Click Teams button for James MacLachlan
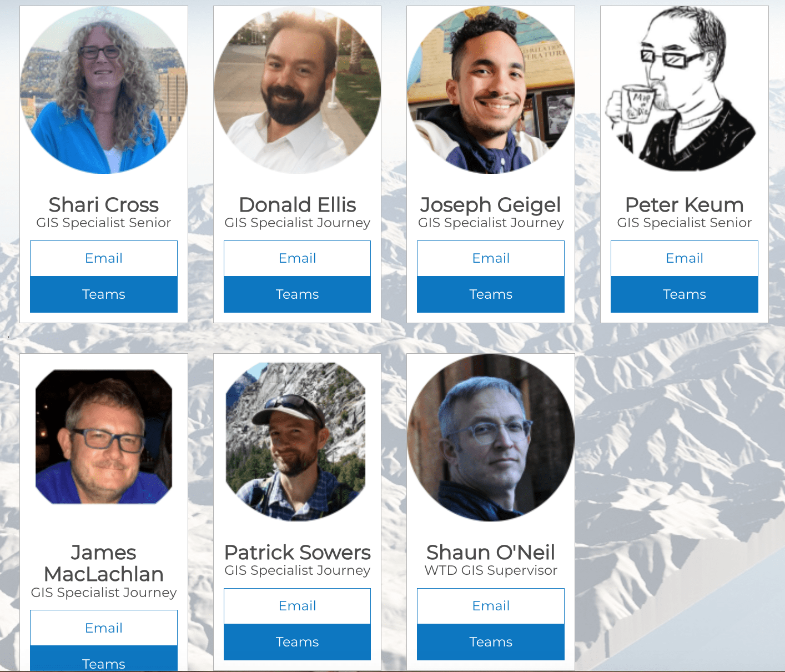785x672 pixels. pyautogui.click(x=104, y=659)
